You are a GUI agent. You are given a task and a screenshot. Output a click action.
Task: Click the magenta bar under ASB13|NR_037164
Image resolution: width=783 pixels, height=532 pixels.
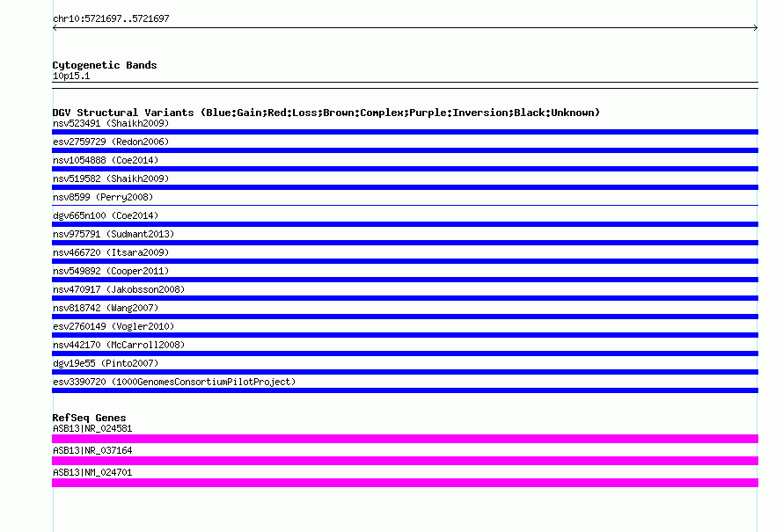click(405, 461)
